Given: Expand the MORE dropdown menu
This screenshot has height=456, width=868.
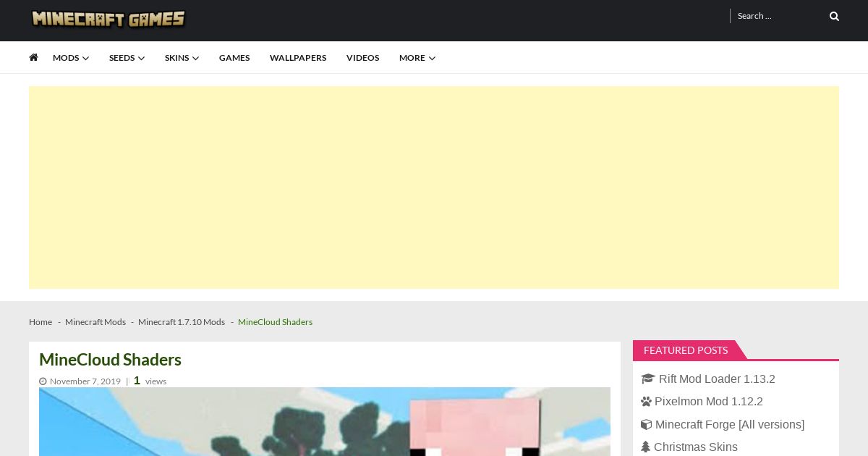Looking at the screenshot, I should [417, 58].
